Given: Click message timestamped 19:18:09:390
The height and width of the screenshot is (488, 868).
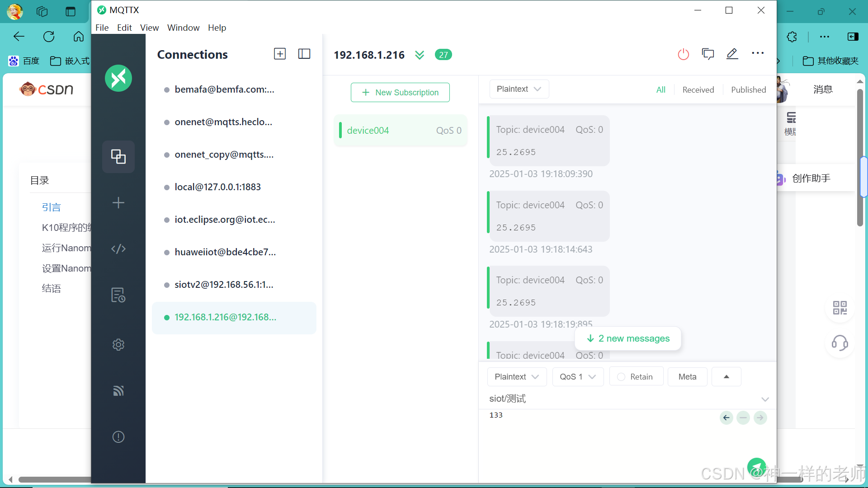Looking at the screenshot, I should (x=548, y=141).
